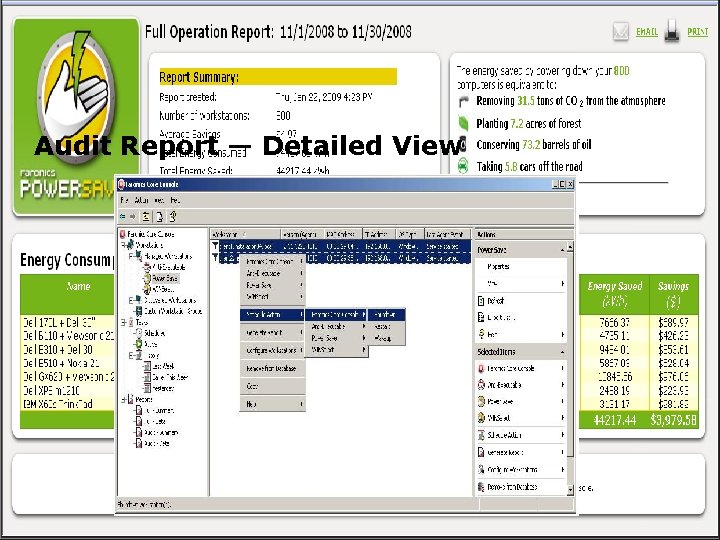This screenshot has width=720, height=540.
Task: Click the Export List icon in Actions pane
Action: pyautogui.click(x=481, y=317)
